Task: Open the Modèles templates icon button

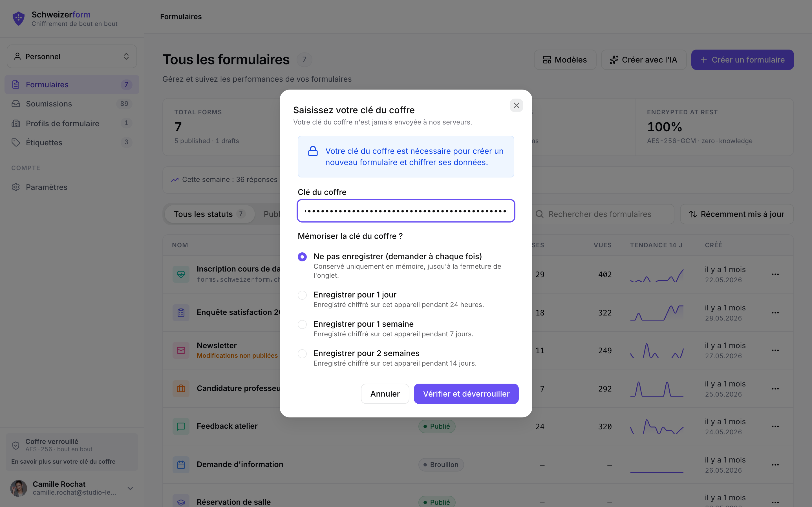Action: pyautogui.click(x=547, y=60)
